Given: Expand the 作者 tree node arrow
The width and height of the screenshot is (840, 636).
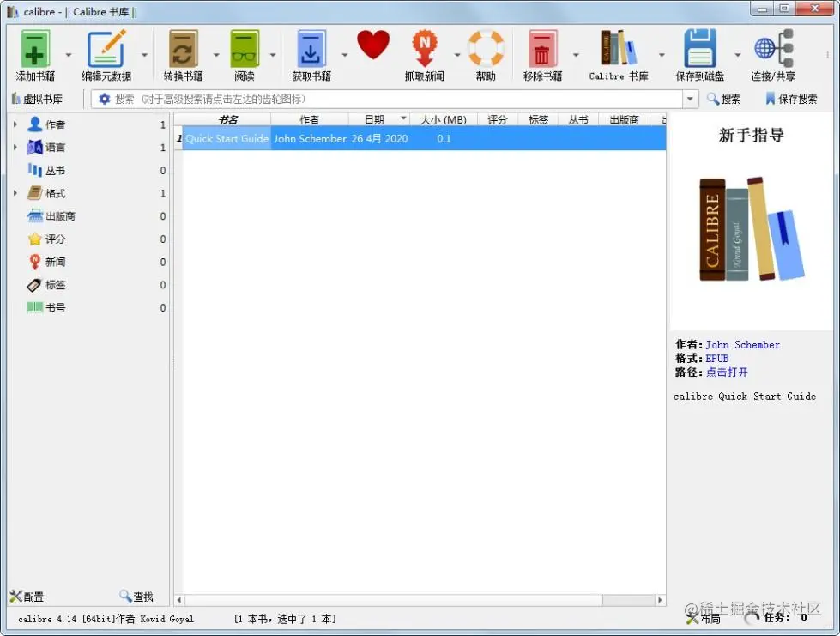Looking at the screenshot, I should (x=15, y=124).
